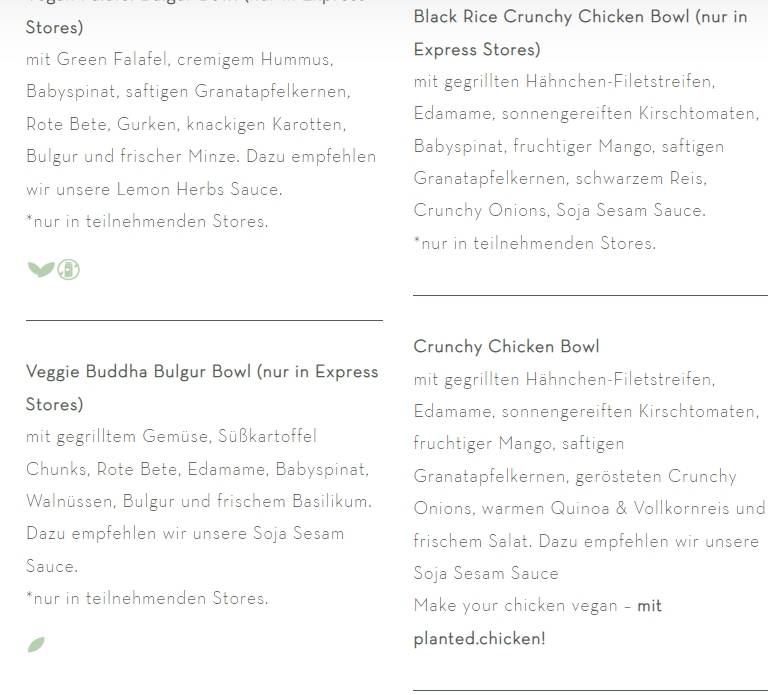The image size is (768, 695).
Task: Click the Falafel Bulgur Bowl 'Stores)' heading text
Action: 54,27
